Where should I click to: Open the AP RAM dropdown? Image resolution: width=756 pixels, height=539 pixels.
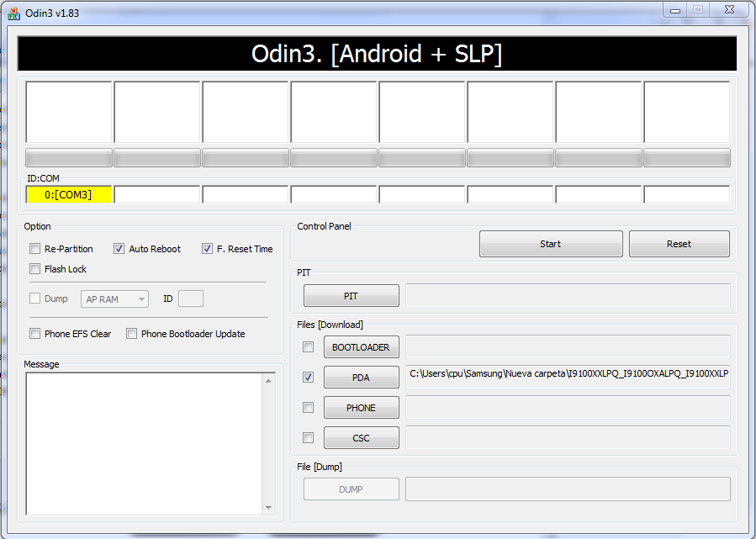point(114,299)
